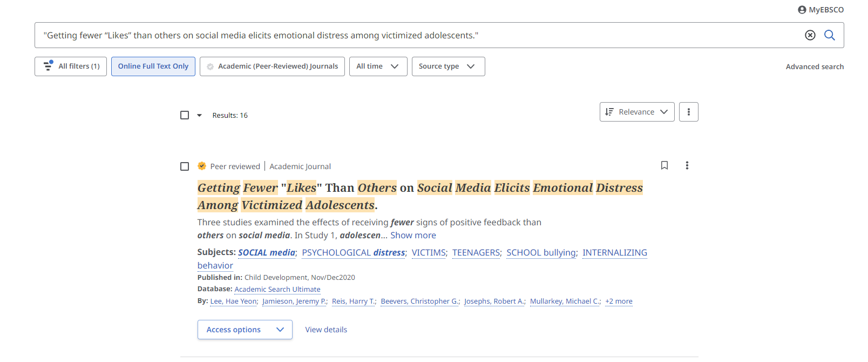Open author Lee, Hae Yeon
The width and height of the screenshot is (868, 362).
[233, 301]
